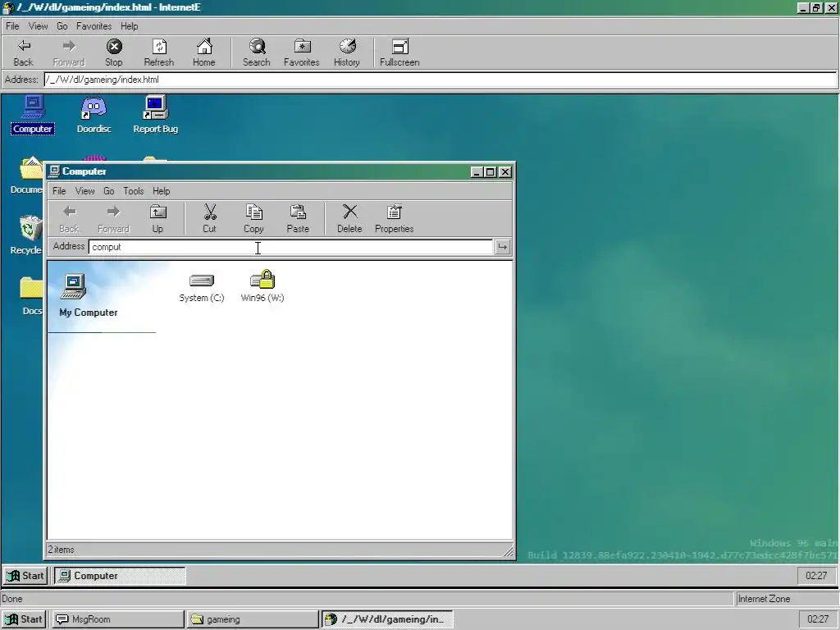The image size is (840, 630).
Task: Click Delete in Computer window toolbar
Action: (349, 219)
